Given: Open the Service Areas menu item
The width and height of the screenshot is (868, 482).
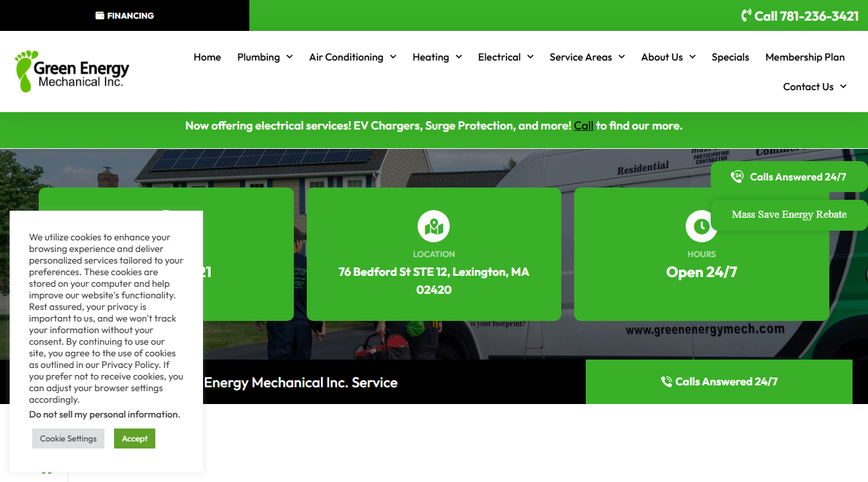Looking at the screenshot, I should [x=581, y=57].
